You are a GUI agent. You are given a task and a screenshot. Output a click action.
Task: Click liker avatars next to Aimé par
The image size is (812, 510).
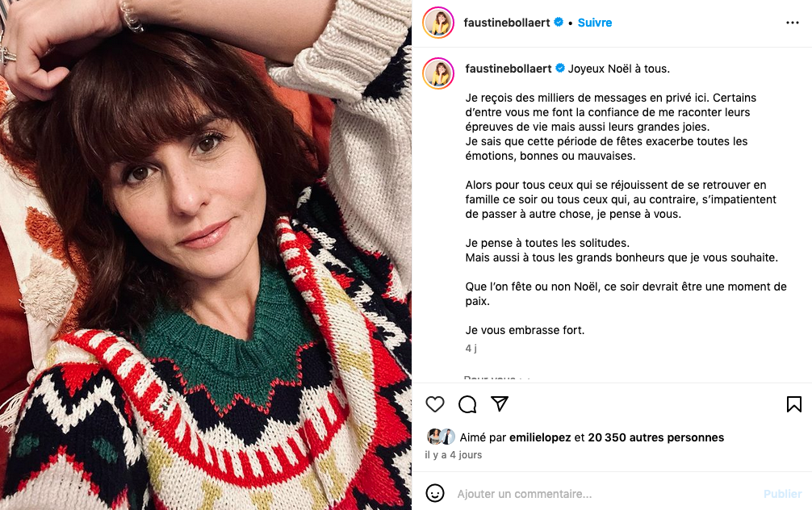(441, 437)
